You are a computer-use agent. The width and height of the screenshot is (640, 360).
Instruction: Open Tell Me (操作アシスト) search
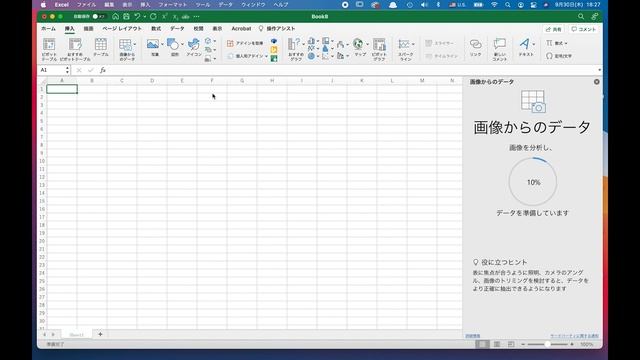[277, 29]
